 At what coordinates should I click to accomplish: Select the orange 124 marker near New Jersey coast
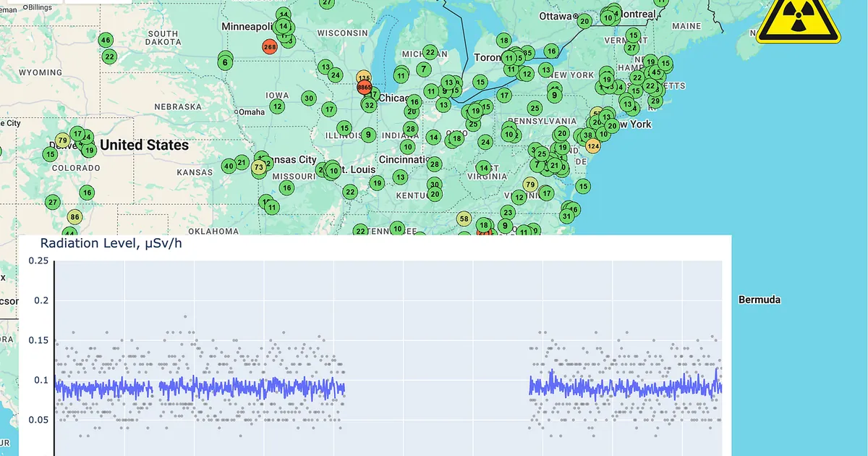point(593,146)
